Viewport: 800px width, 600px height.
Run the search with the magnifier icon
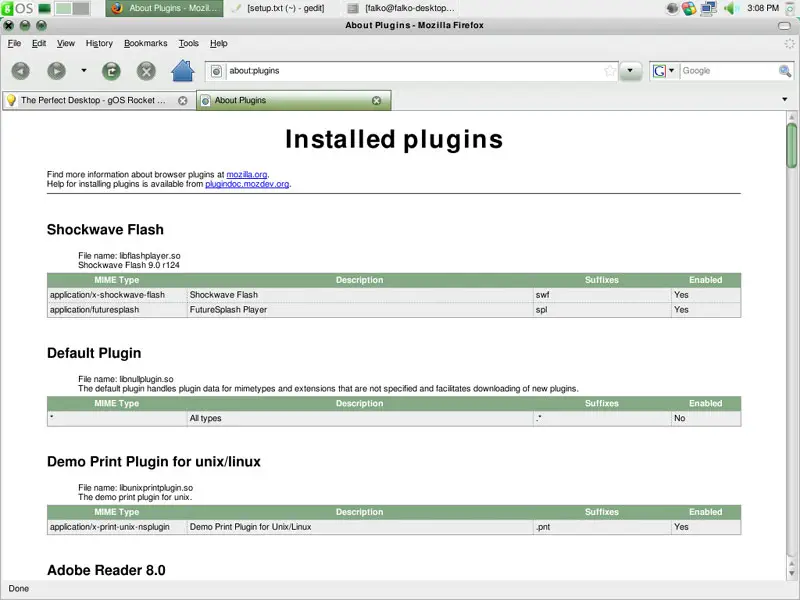785,71
